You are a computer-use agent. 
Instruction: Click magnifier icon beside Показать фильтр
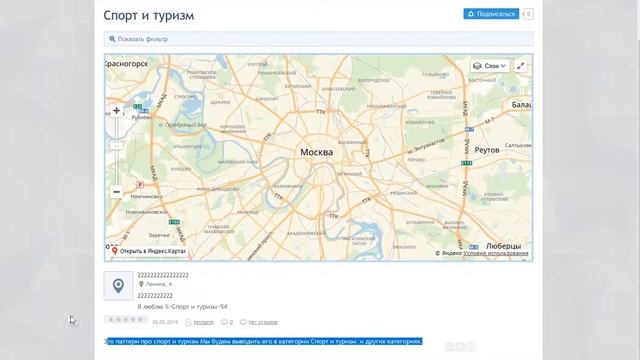coord(112,39)
